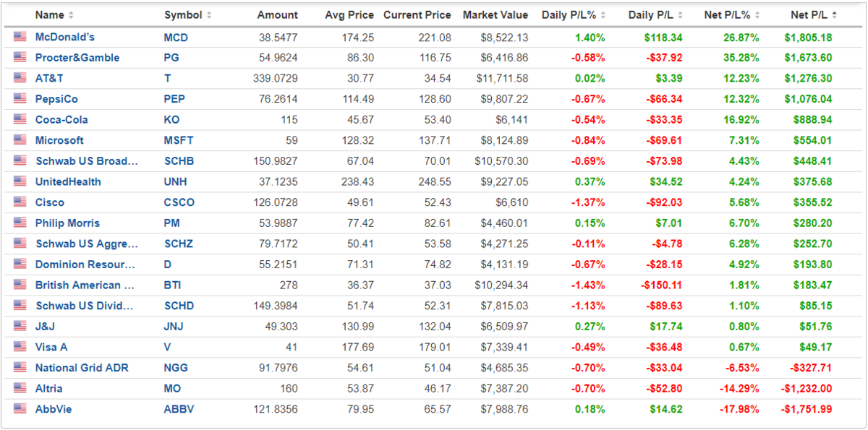Open the AbbVie stock link
The image size is (868, 430).
click(54, 409)
